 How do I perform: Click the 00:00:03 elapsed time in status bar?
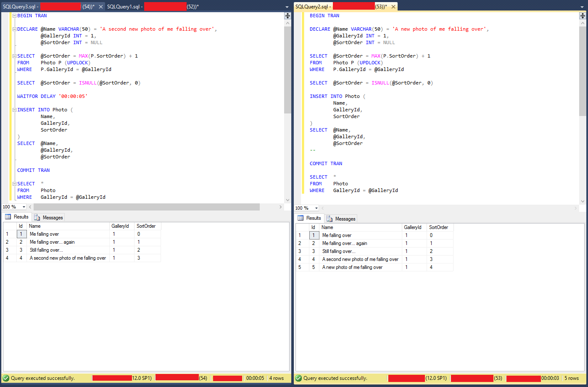point(550,378)
